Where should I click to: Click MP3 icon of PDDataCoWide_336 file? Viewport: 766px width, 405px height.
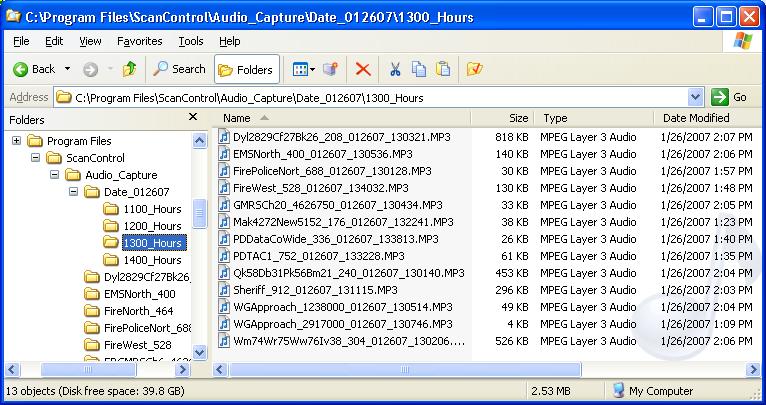pos(224,239)
